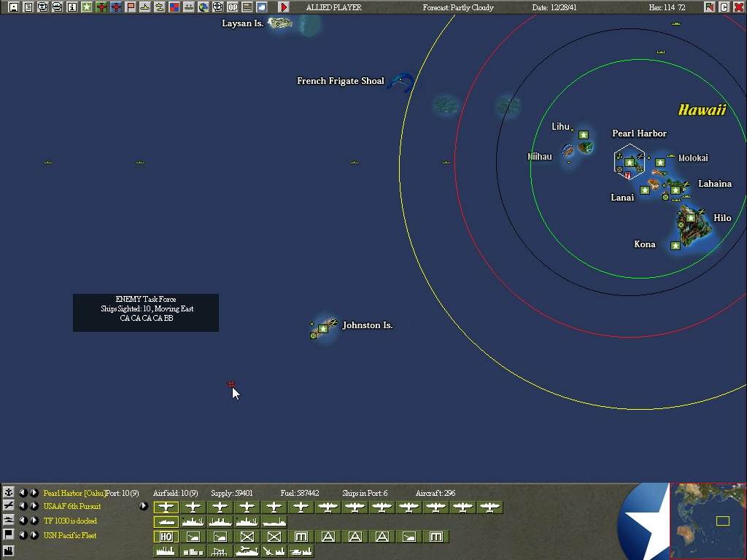This screenshot has width=747, height=560.
Task: Click the Pearl Harbor hex on map
Action: click(x=630, y=161)
